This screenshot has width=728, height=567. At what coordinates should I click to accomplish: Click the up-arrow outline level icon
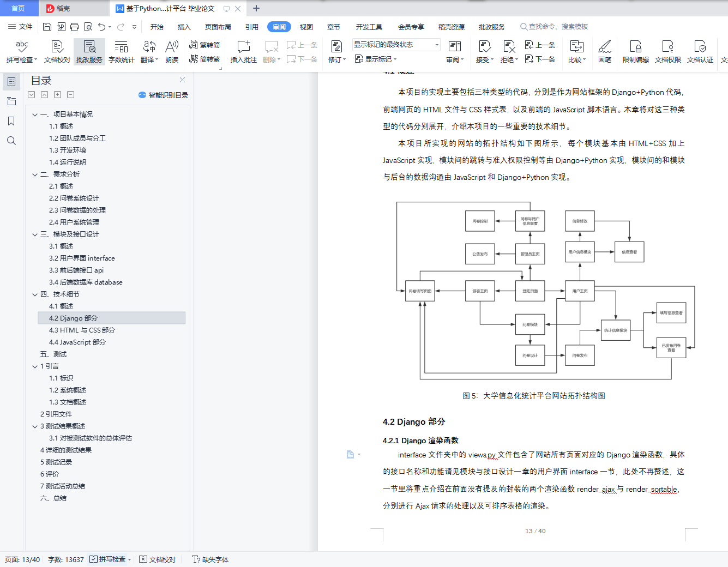pyautogui.click(x=44, y=95)
